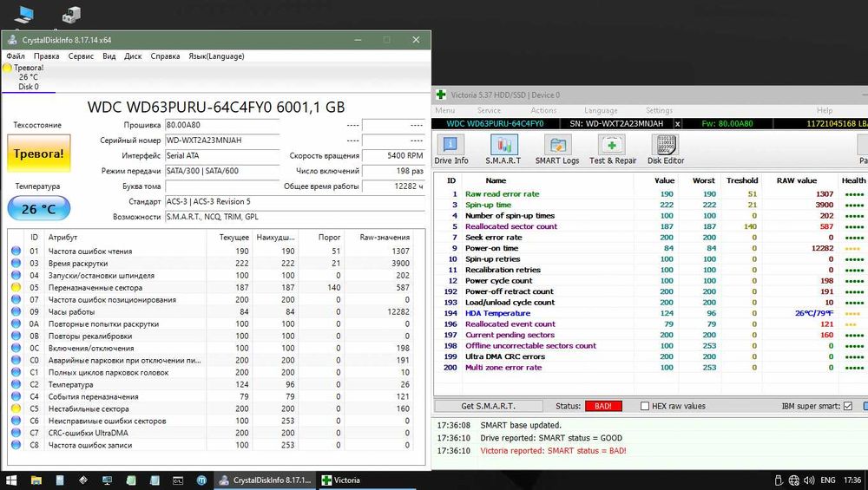Click the 'Drive reported: SMART status = GOOD' log line
This screenshot has height=490, width=868.
tap(551, 437)
